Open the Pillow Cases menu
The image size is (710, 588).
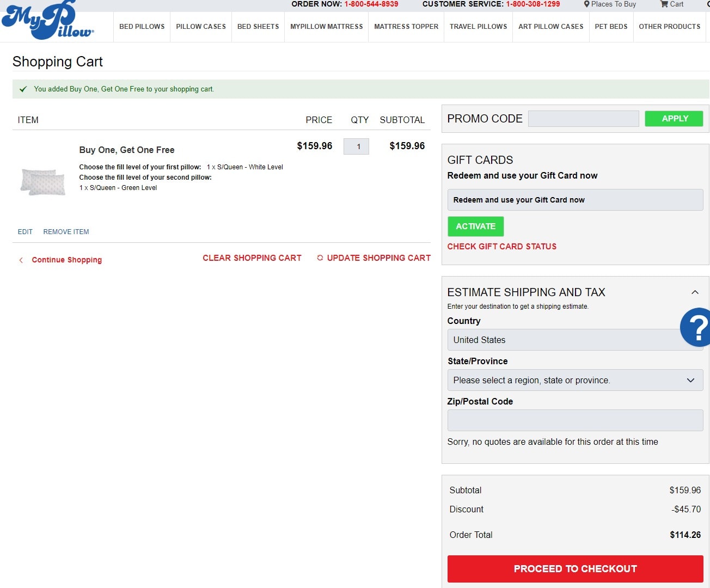tap(201, 27)
